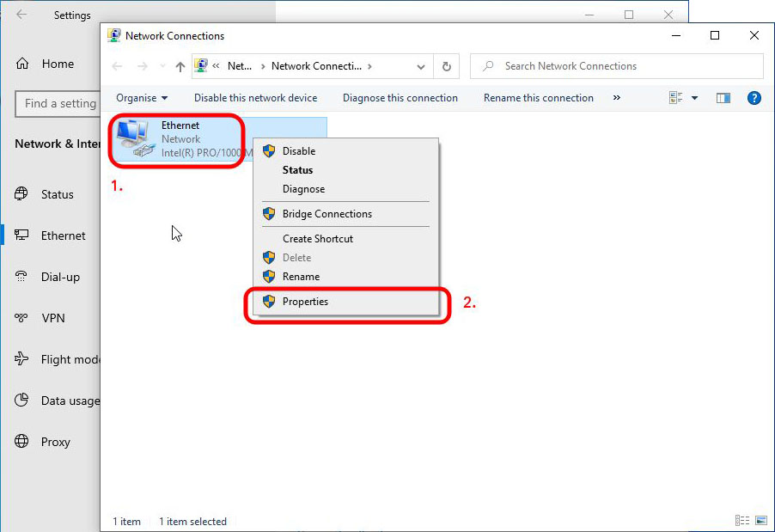775x532 pixels.
Task: Click Disable this network device
Action: (x=255, y=98)
